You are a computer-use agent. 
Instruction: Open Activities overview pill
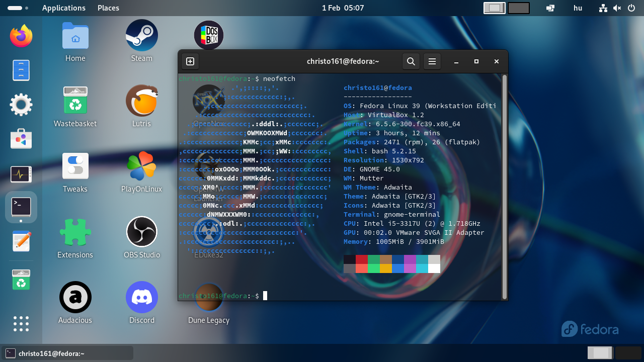pyautogui.click(x=18, y=8)
